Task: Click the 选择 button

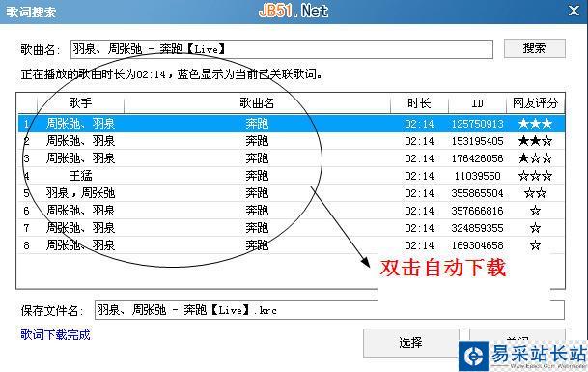Action: coord(411,342)
